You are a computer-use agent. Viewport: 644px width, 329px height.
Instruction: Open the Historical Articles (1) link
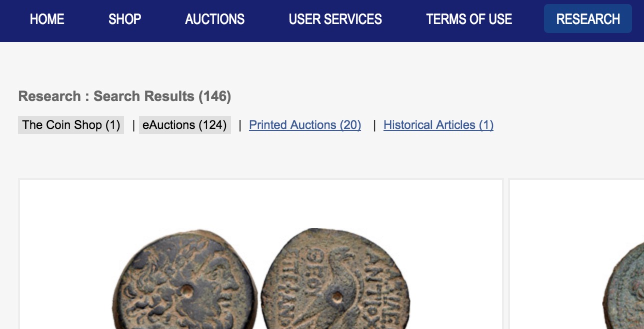[x=438, y=125]
